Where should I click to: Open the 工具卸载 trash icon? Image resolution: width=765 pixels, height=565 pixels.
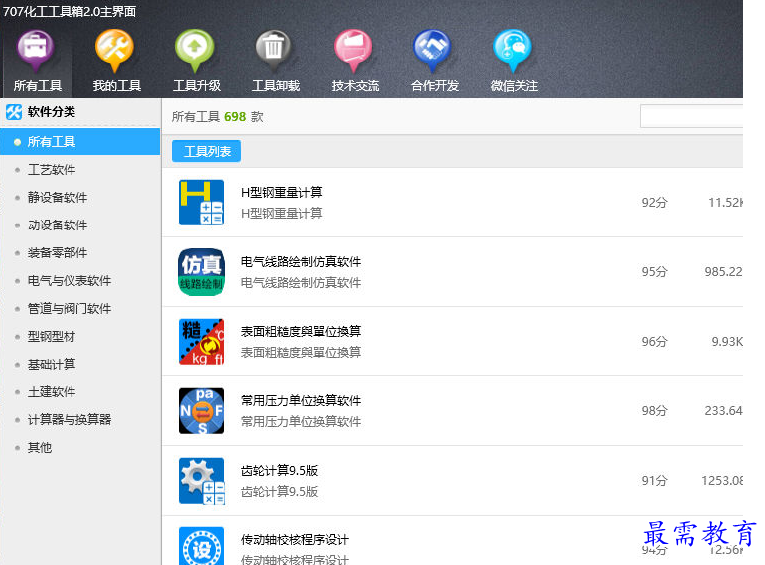tap(273, 49)
